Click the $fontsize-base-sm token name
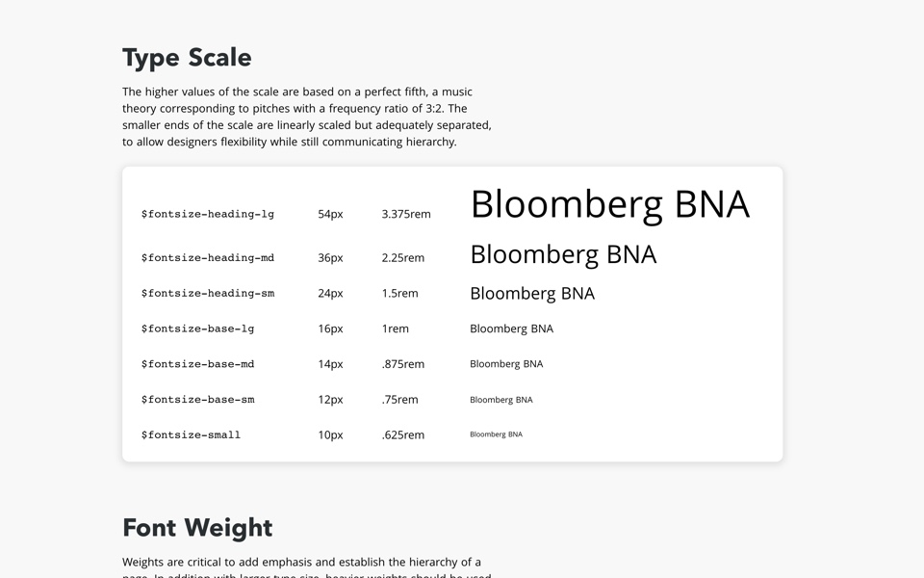Viewport: 924px width, 578px height. (x=198, y=400)
